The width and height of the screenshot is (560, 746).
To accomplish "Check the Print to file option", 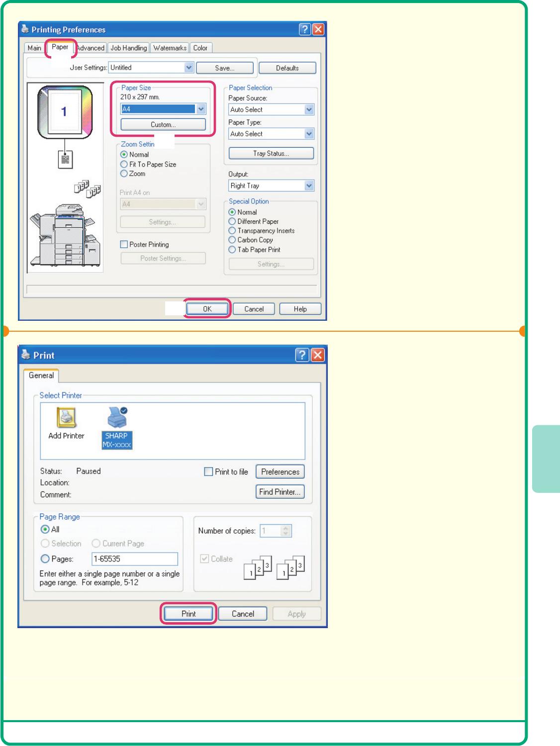I will click(x=209, y=471).
